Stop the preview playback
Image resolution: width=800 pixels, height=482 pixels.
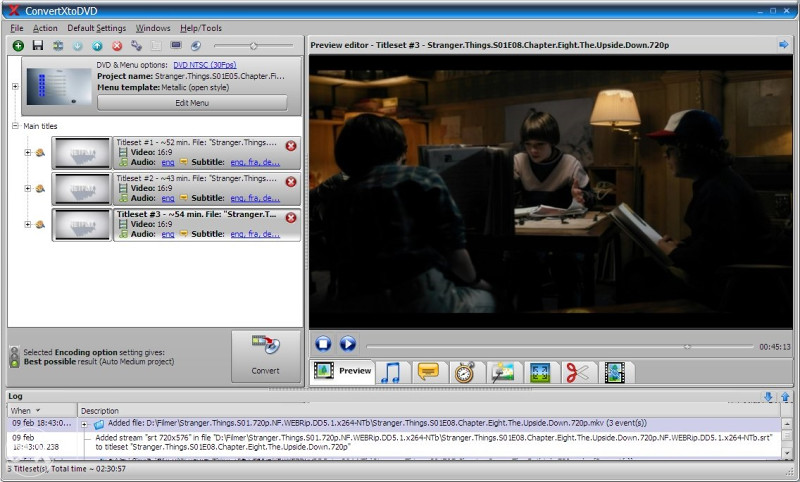click(323, 344)
